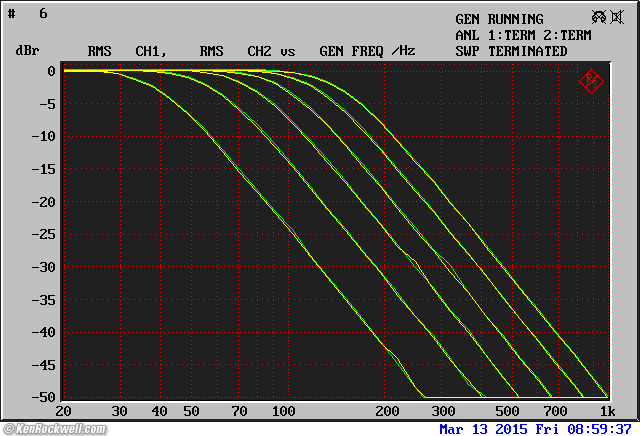Click the 'RMS CH1,' trace label

pos(126,51)
